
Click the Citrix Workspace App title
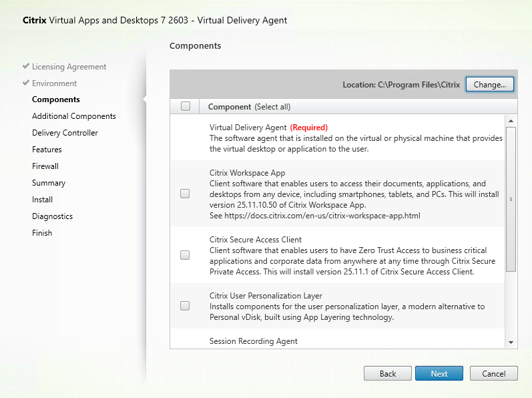click(x=248, y=173)
